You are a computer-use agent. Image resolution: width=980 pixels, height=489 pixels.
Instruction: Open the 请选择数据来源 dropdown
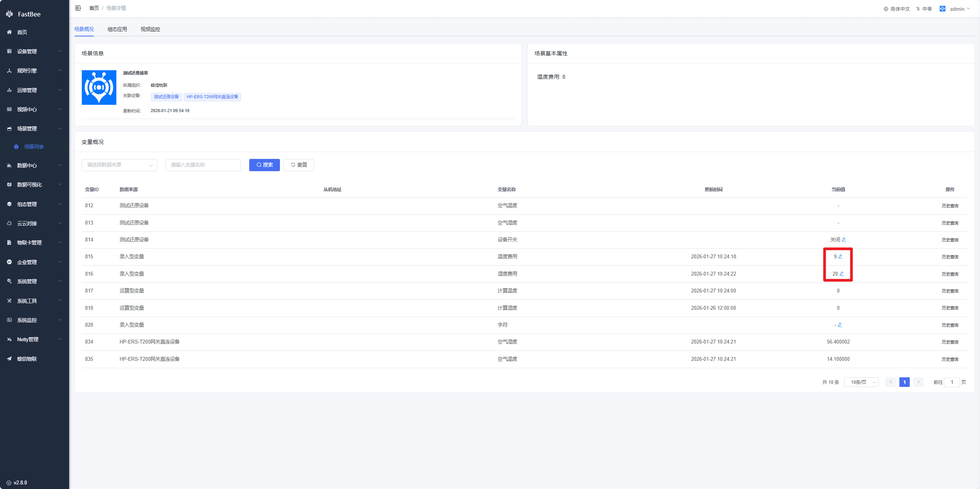(119, 165)
